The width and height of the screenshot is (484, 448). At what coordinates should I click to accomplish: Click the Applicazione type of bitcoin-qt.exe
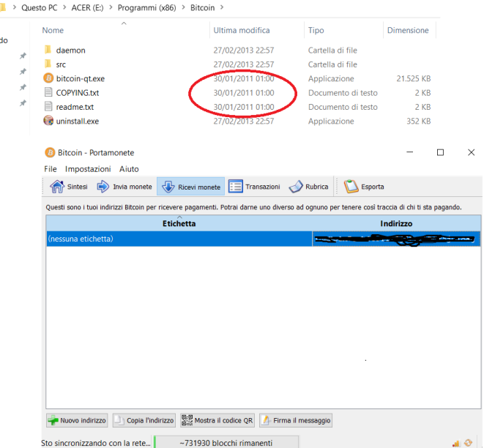point(331,78)
